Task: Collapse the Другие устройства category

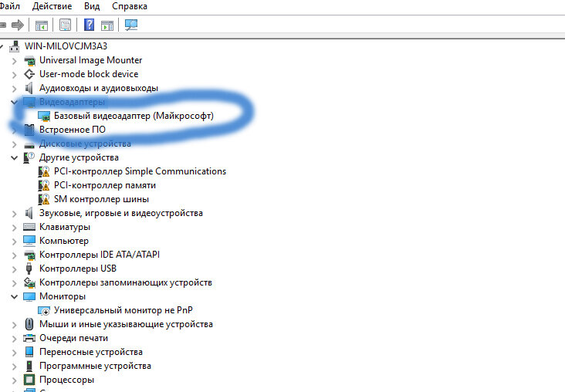Action: tap(14, 158)
